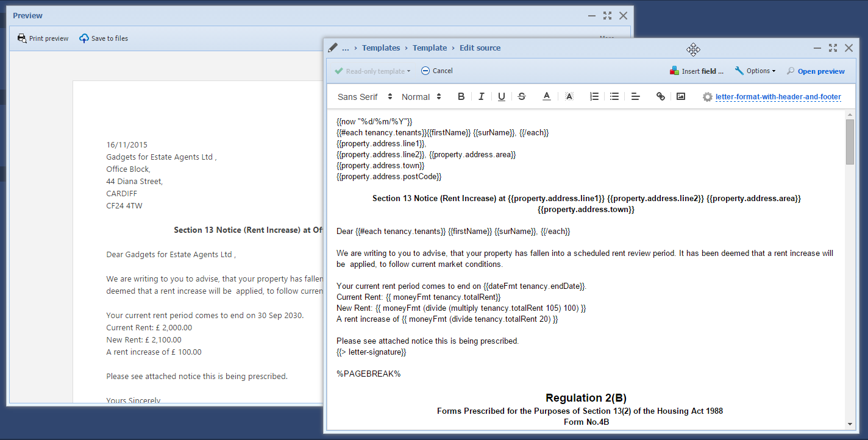868x440 pixels.
Task: Expand the Options dropdown menu
Action: pyautogui.click(x=755, y=71)
